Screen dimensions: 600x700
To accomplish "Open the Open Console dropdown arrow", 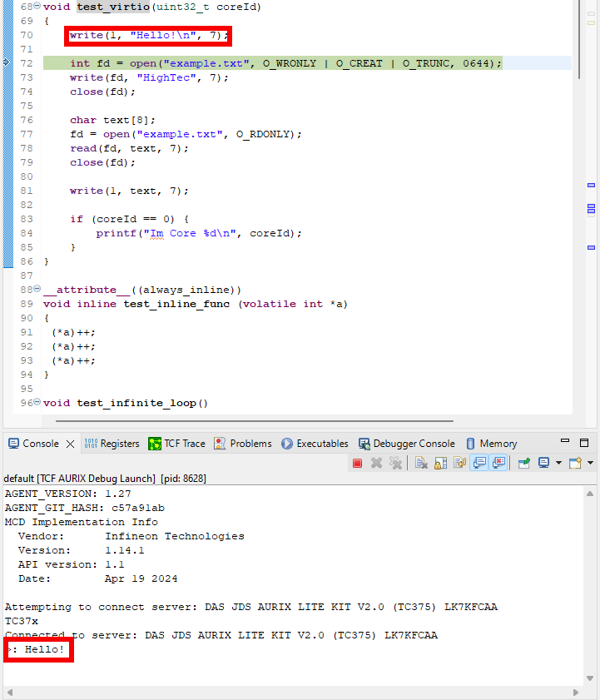I will point(590,463).
